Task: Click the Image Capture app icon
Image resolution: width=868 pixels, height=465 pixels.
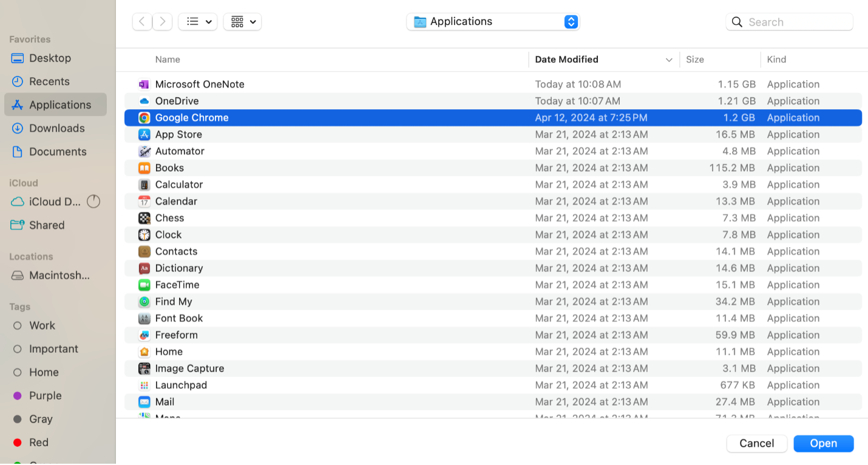Action: [144, 368]
